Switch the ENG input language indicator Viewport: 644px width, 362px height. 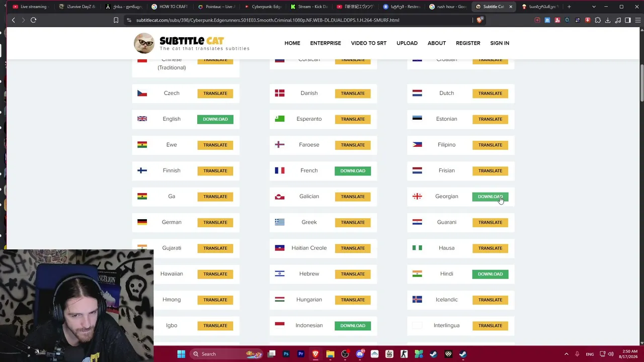pos(590,354)
